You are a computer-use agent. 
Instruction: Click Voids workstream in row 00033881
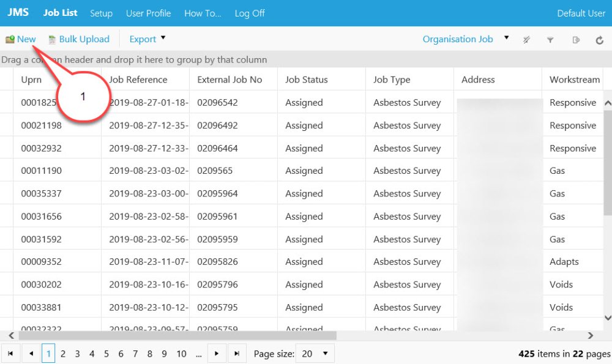click(x=561, y=308)
